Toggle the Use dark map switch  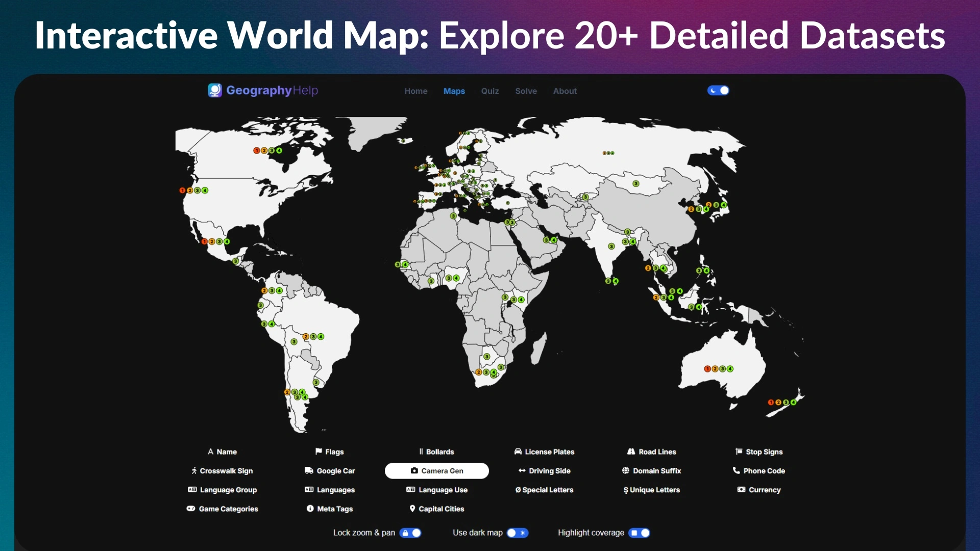click(517, 533)
